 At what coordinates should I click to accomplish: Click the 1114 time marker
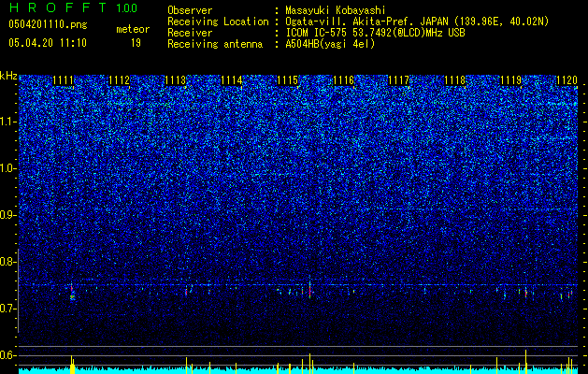(x=232, y=80)
